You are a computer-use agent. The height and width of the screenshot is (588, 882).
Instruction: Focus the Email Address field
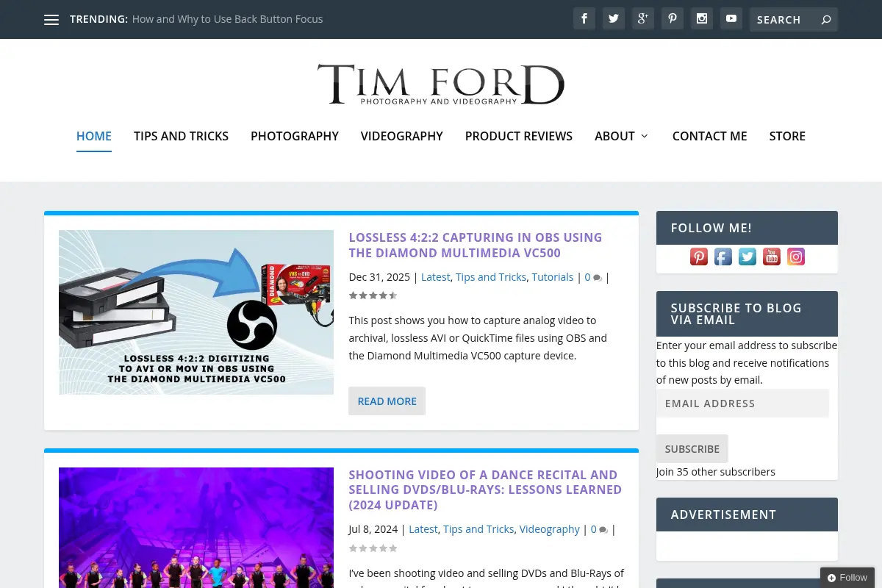point(742,404)
